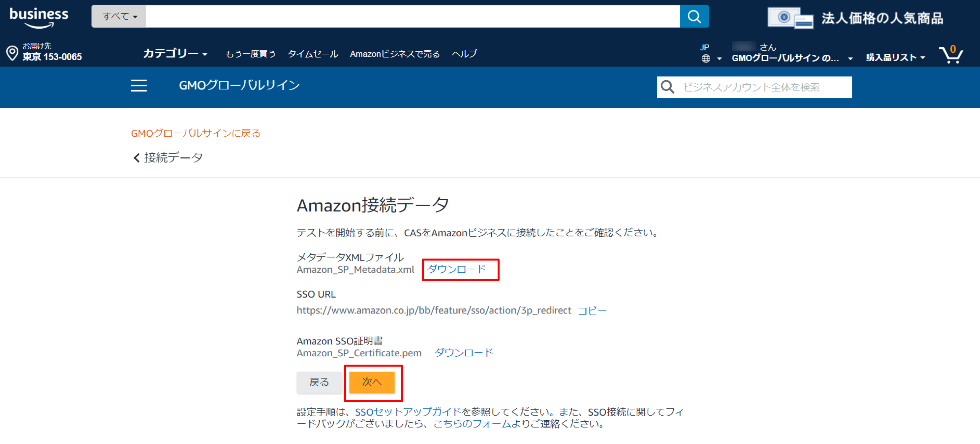Viewport: 980px width, 444px height.
Task: Click the globe language icon
Action: coord(706,58)
